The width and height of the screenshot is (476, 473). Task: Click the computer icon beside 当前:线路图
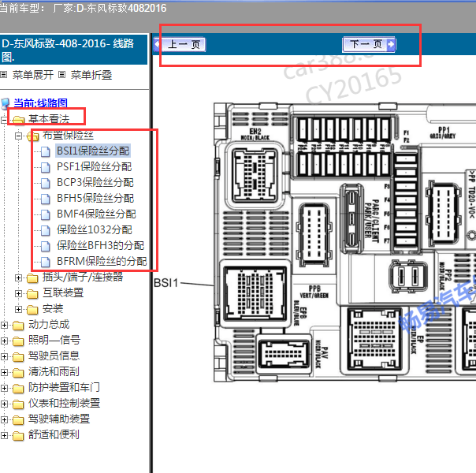pyautogui.click(x=6, y=103)
